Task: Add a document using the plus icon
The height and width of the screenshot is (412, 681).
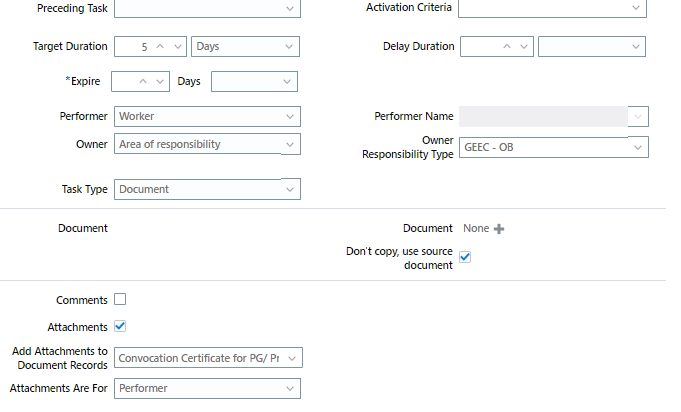Action: click(499, 229)
